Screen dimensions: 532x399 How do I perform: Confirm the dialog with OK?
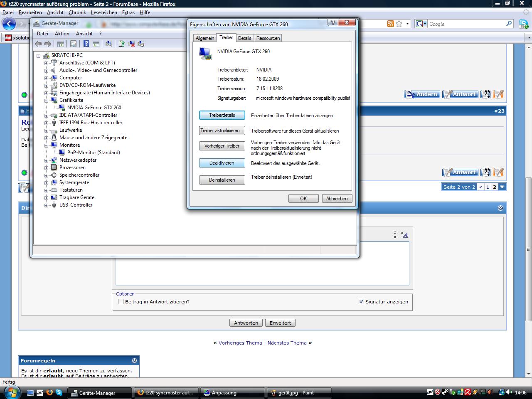pos(303,199)
